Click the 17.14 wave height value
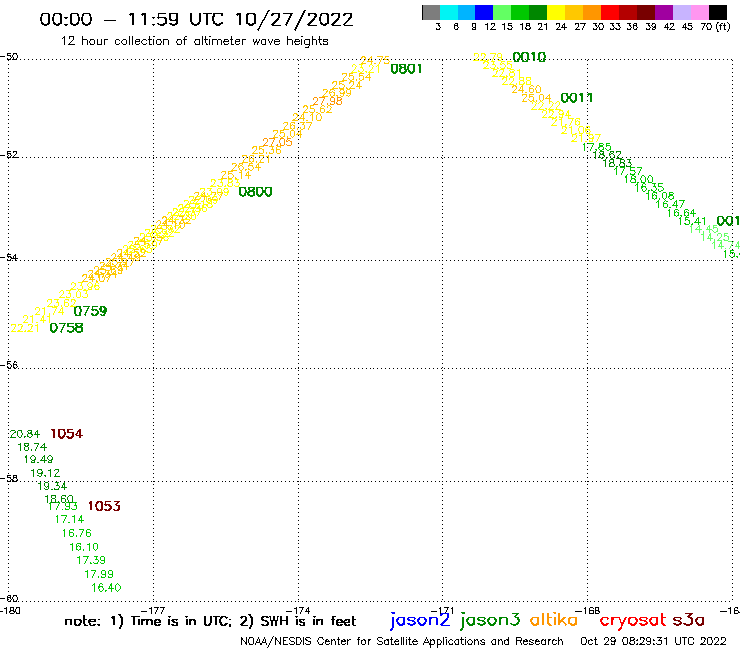Screen dimensions: 740x650 (69, 519)
